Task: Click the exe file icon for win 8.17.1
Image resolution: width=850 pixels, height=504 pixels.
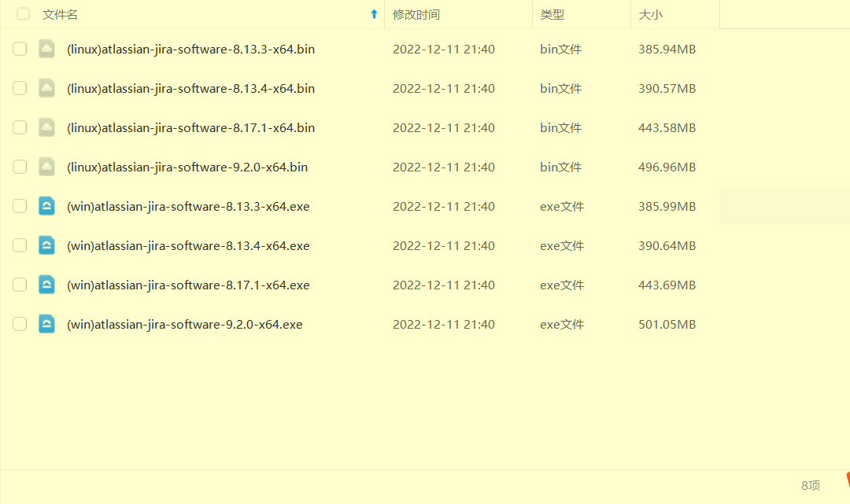Action: [x=46, y=285]
